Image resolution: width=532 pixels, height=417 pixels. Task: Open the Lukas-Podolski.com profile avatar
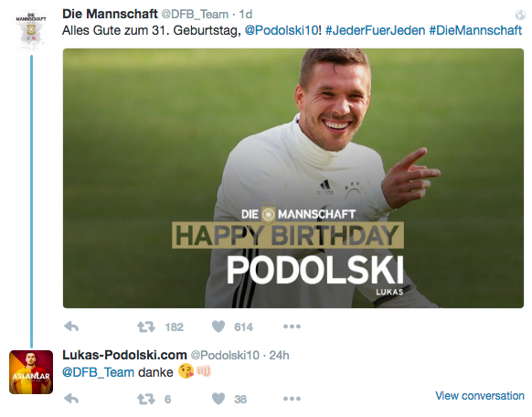click(31, 372)
